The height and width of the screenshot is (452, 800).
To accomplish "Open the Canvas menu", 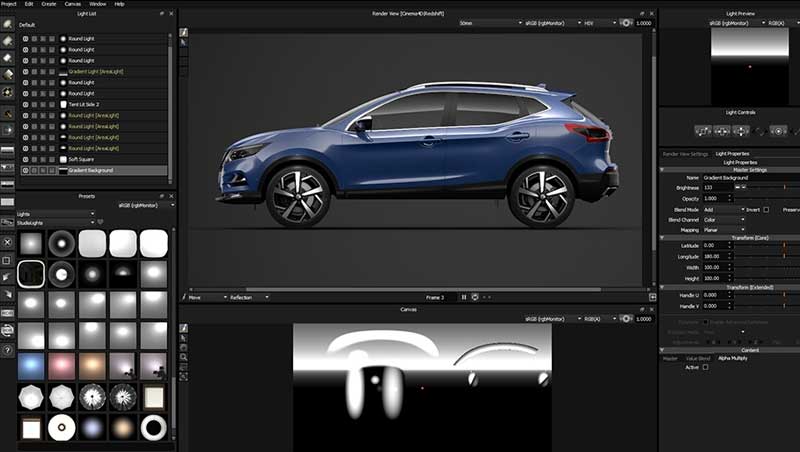I will 72,4.
